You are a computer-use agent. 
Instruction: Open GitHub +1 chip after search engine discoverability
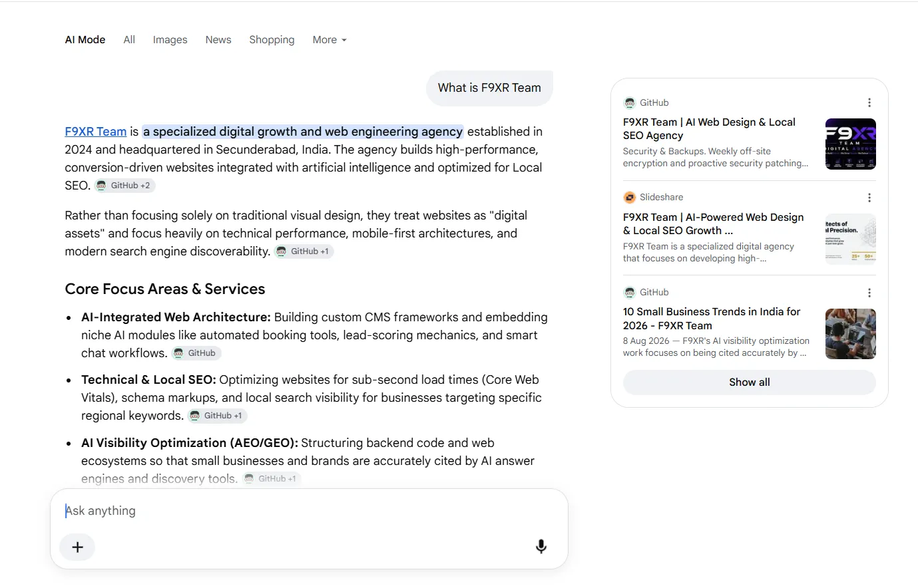coord(304,251)
